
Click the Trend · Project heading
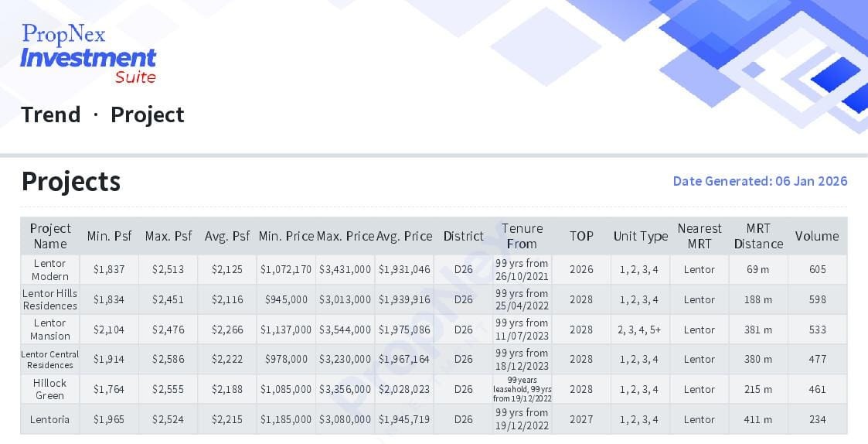click(x=102, y=114)
